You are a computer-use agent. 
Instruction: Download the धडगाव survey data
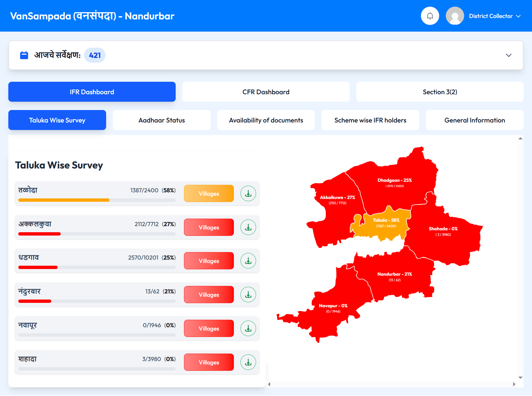(248, 261)
